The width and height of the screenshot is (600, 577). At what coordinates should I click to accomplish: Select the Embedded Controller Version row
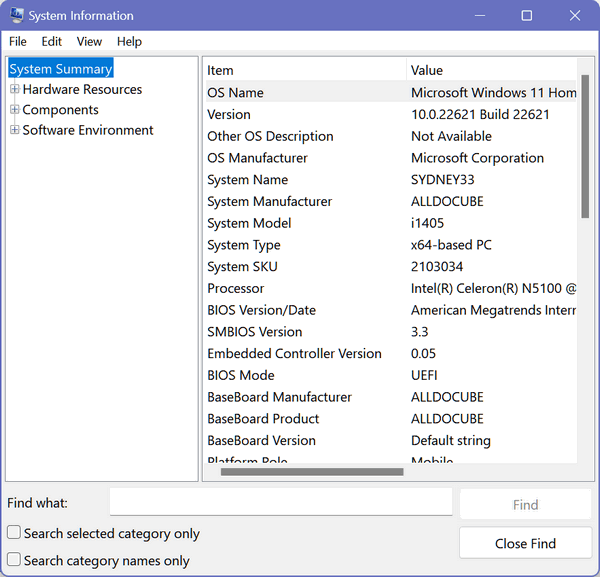tap(391, 354)
